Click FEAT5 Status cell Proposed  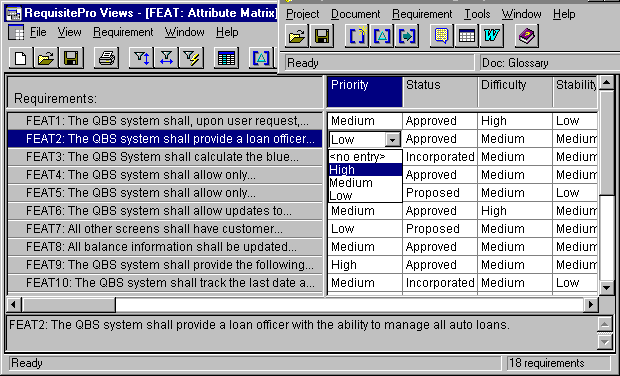pyautogui.click(x=440, y=193)
